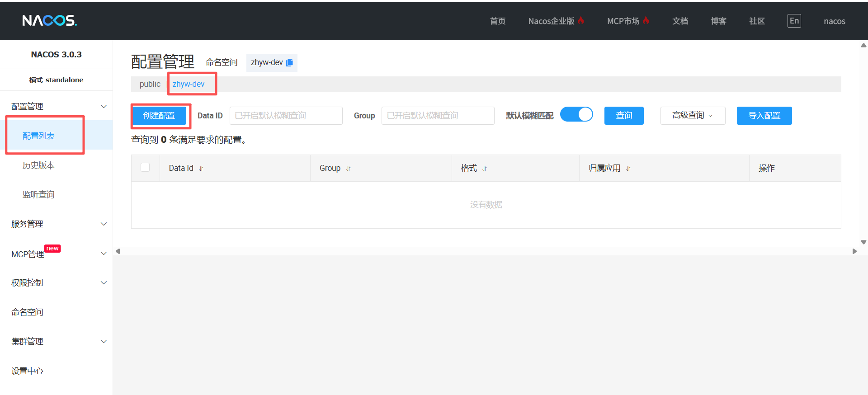Viewport: 868px width, 395px height.
Task: Select the zhyw-dev namespace tab
Action: click(189, 84)
